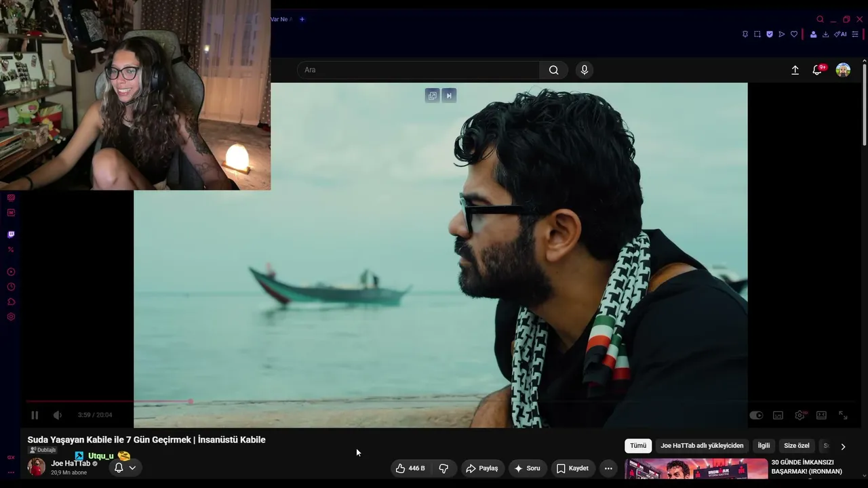Toggle the ad blocker shield icon
The image size is (868, 488).
coord(770,34)
